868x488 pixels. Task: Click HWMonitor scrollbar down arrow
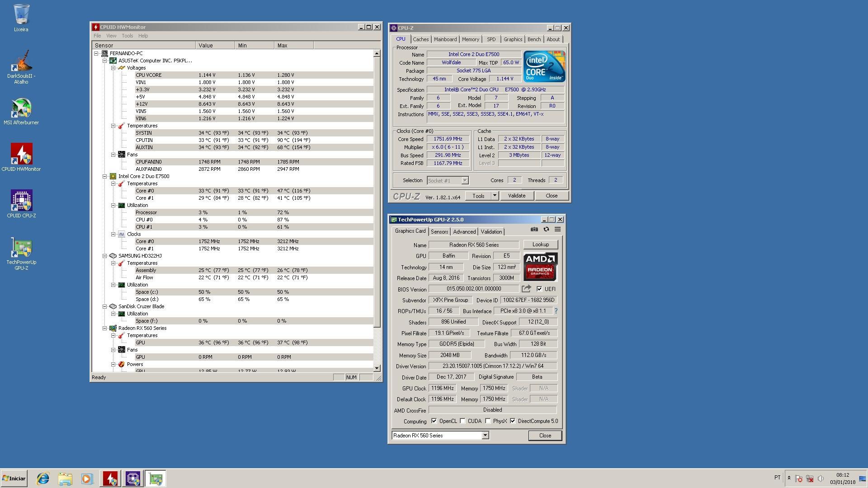pyautogui.click(x=377, y=368)
